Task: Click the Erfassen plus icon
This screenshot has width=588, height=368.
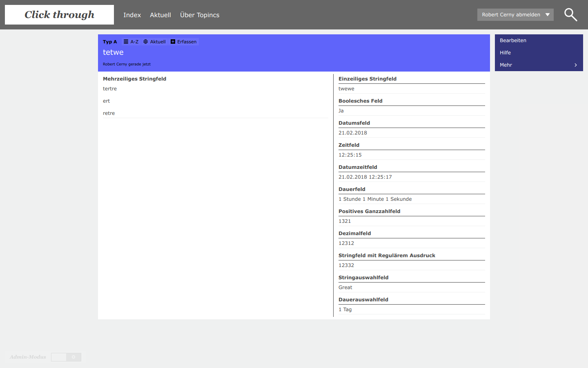Action: 173,42
